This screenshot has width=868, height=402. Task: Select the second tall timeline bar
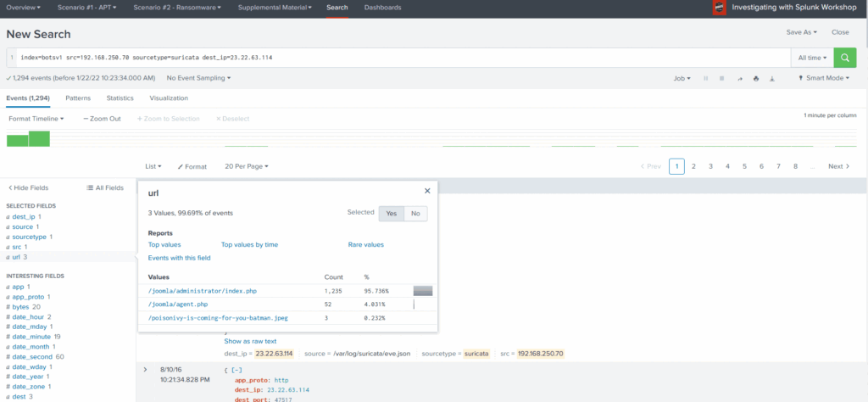tap(39, 138)
